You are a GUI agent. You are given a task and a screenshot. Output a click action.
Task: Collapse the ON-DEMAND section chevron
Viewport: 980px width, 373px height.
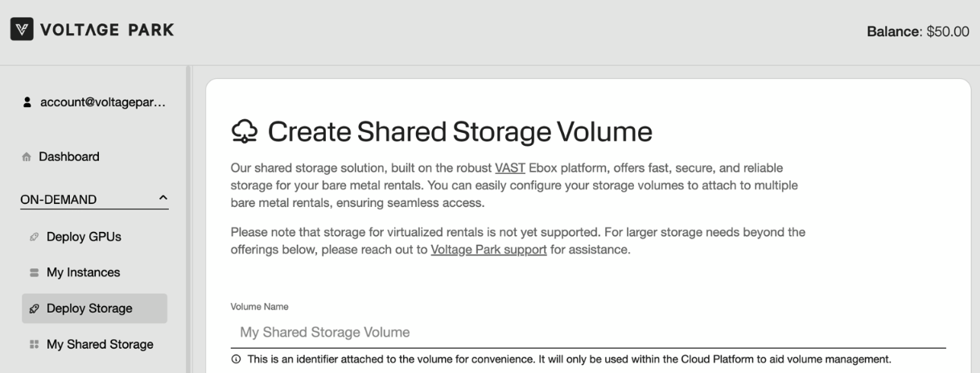click(x=163, y=197)
